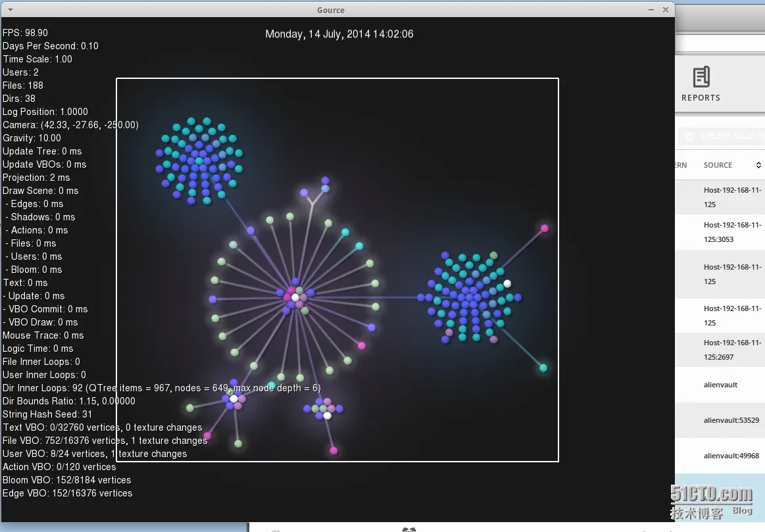Click the pink node at the graph's right edge

tap(544, 227)
